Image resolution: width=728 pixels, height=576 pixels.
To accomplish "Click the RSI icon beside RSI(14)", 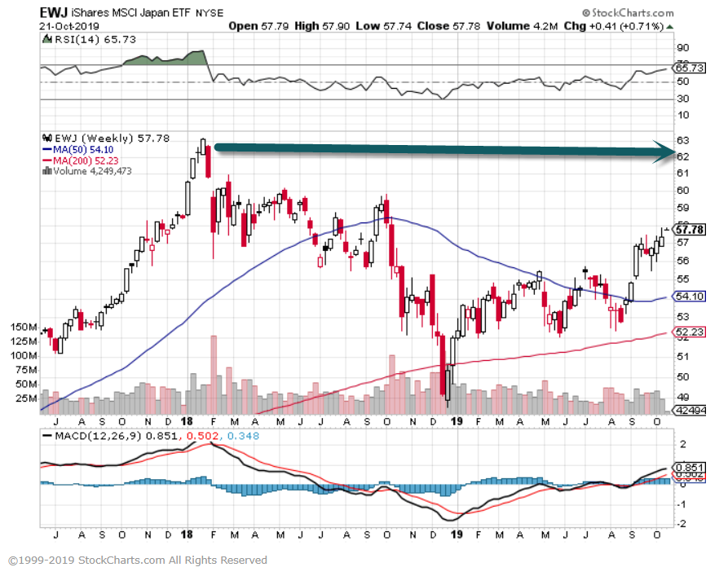I will [x=47, y=39].
